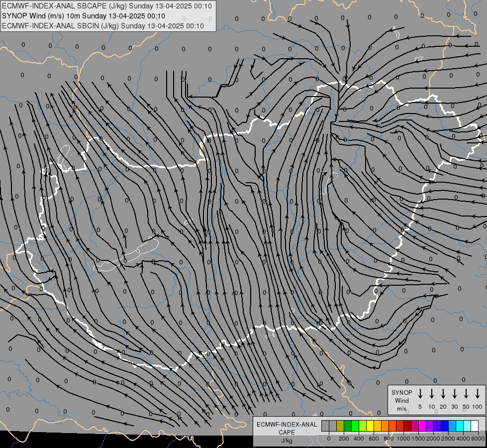The image size is (487, 448).
Task: Click the wind arrow above 100 m/s
Action: tap(478, 394)
